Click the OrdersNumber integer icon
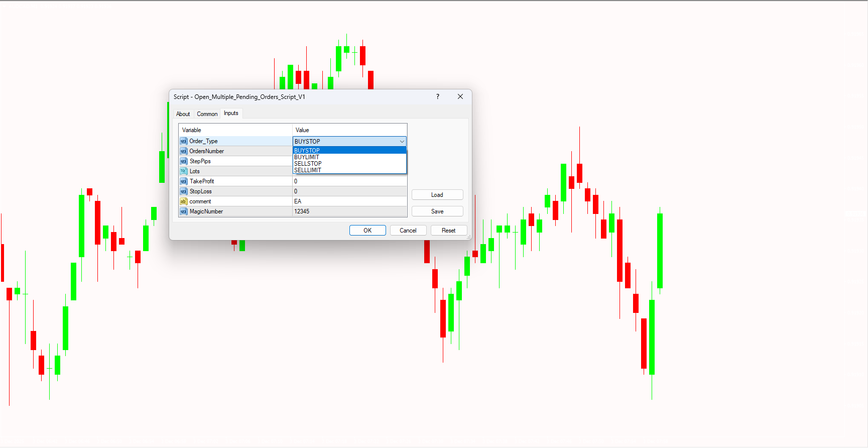The image size is (868, 448). coord(183,151)
